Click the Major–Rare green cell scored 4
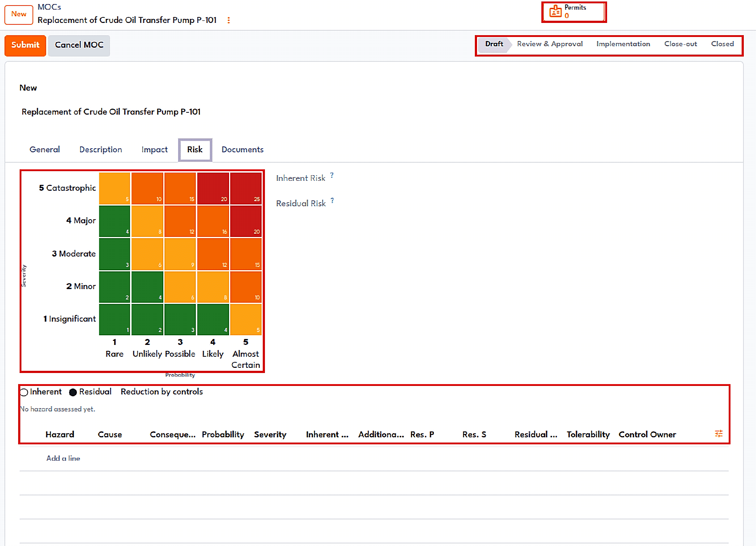This screenshot has height=546, width=756. 115,221
